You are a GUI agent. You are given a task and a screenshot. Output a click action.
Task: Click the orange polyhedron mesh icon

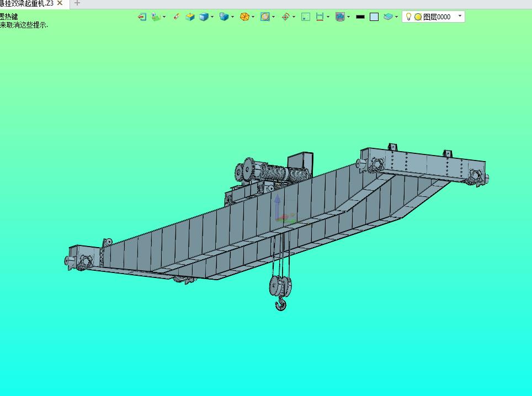click(x=244, y=17)
